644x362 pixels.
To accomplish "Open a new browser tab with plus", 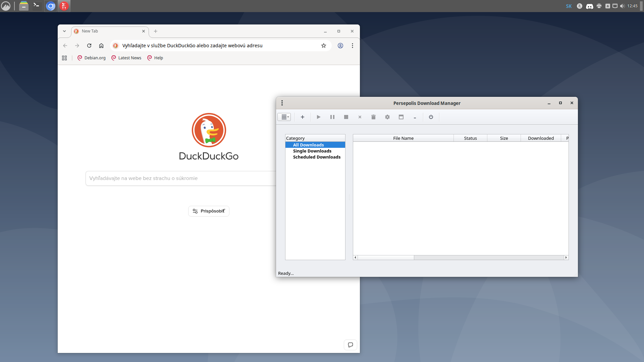I will coord(156,31).
